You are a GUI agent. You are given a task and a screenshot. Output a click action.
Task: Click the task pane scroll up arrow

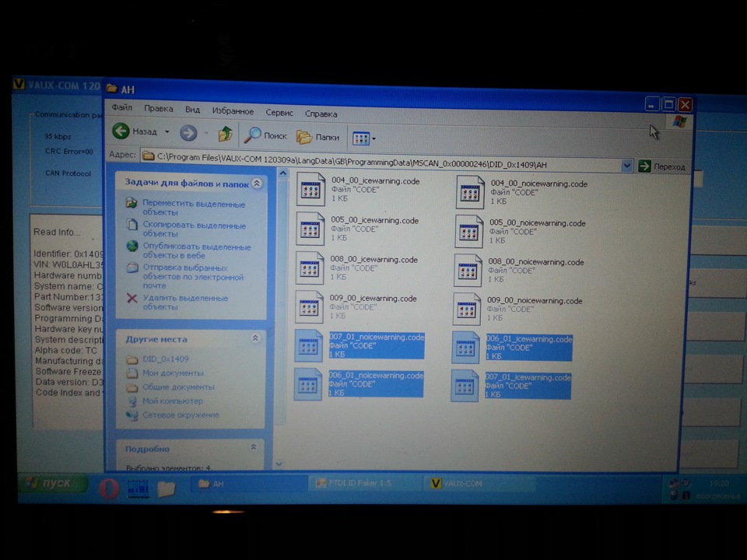(283, 173)
